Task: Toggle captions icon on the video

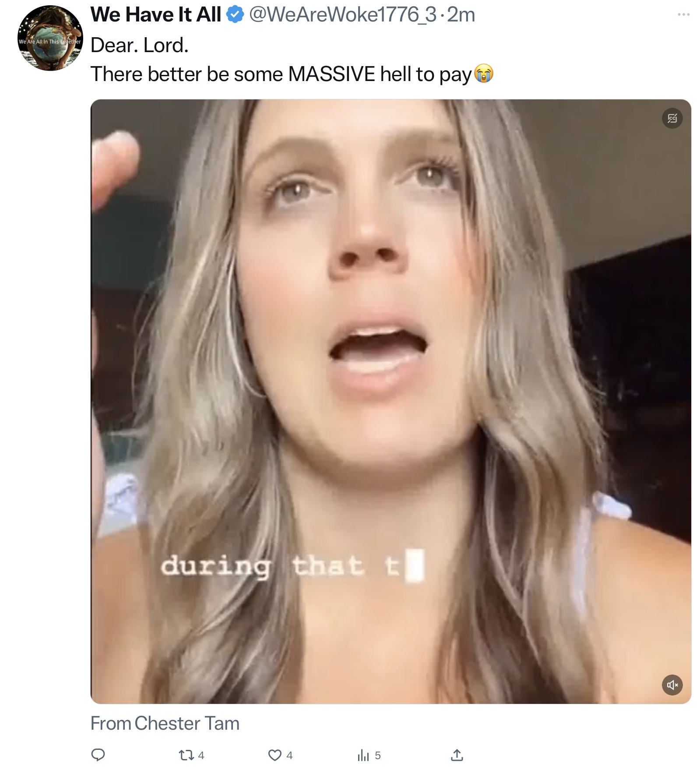Action: pyautogui.click(x=672, y=118)
